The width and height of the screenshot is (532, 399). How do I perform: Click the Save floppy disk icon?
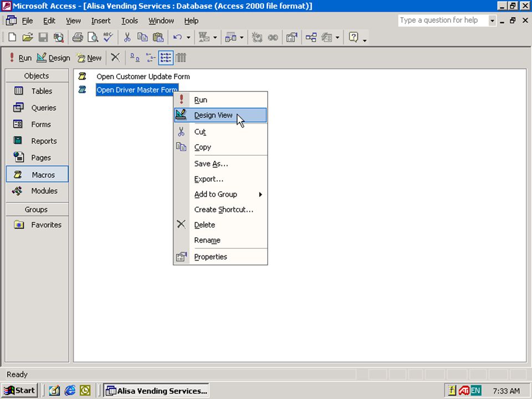coord(43,37)
